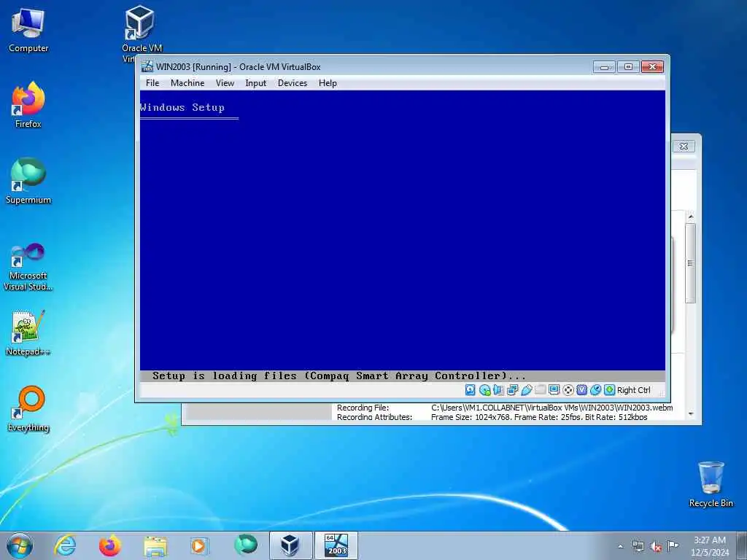Click the network status tray icon
This screenshot has width=747, height=560.
pos(638,546)
